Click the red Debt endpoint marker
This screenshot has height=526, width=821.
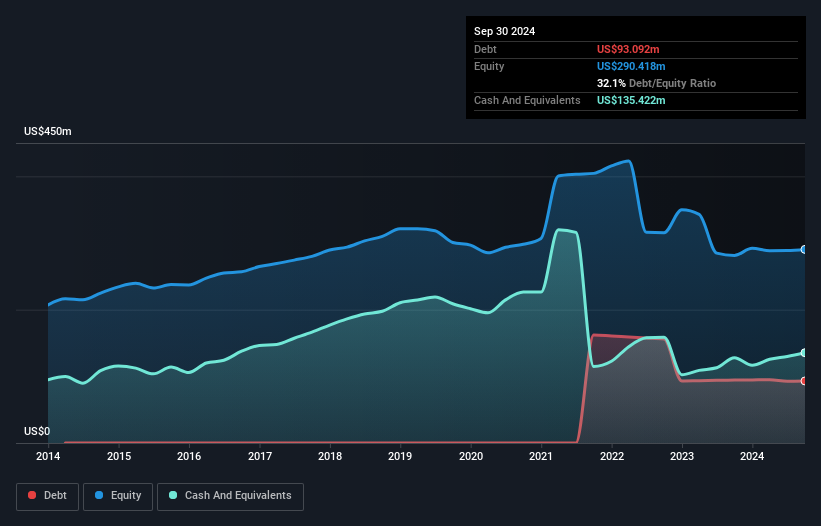[x=804, y=381]
